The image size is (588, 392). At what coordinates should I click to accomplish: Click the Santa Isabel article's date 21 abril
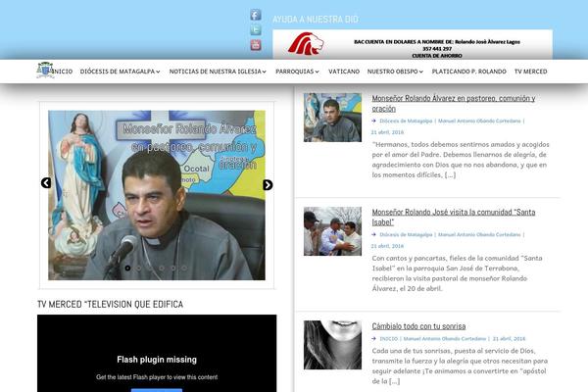point(388,246)
